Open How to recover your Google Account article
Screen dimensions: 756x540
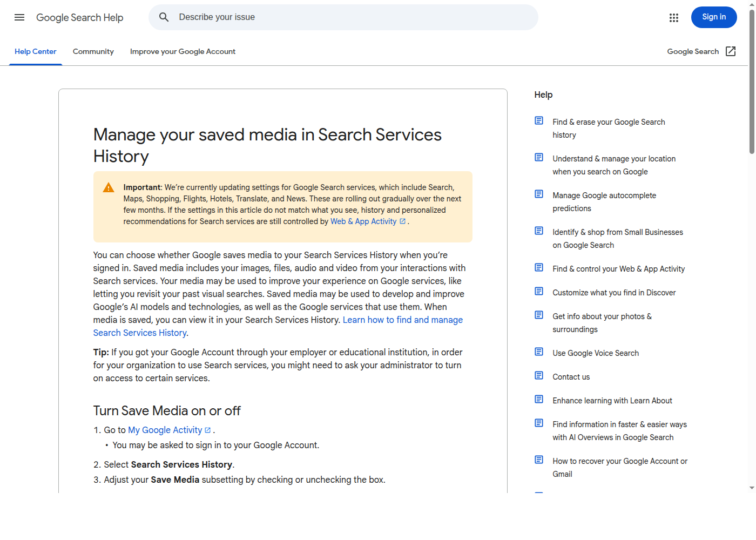click(620, 468)
